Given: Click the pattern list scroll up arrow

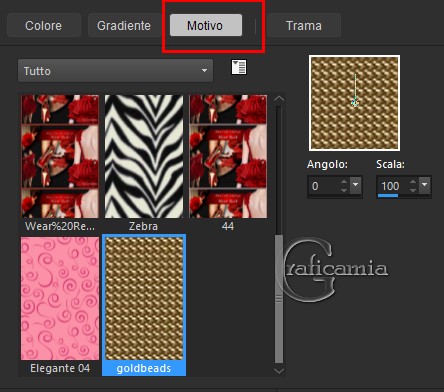Looking at the screenshot, I should click(x=279, y=99).
